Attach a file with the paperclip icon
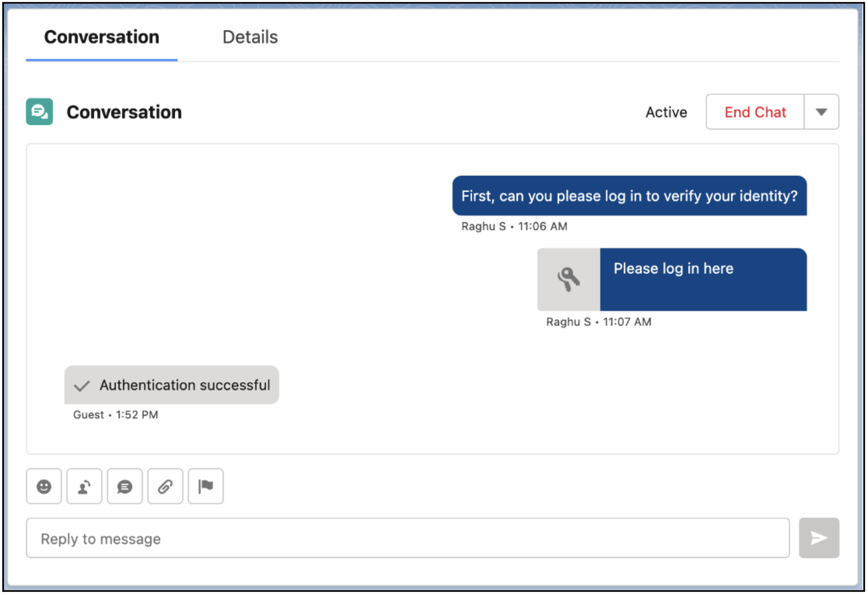The height and width of the screenshot is (595, 868). click(165, 487)
